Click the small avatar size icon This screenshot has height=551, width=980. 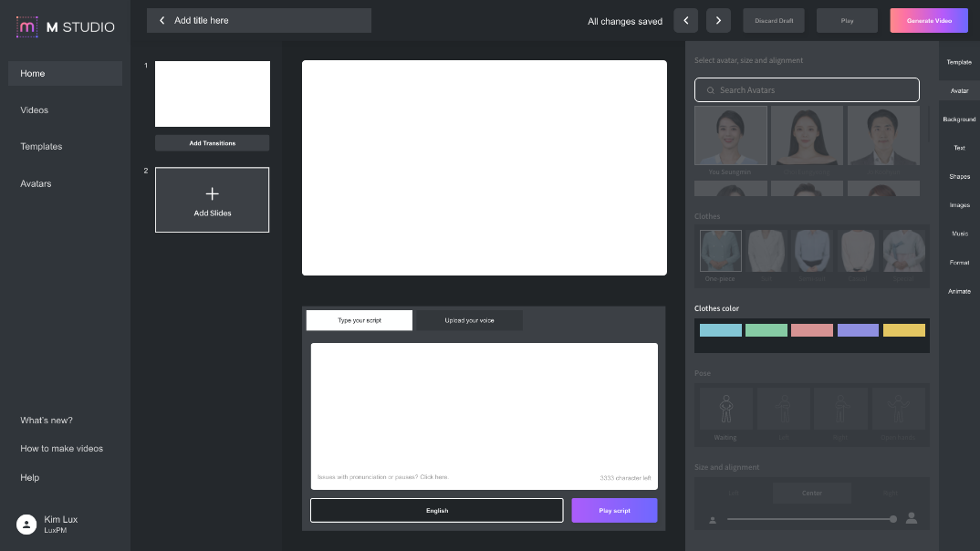[x=712, y=520]
